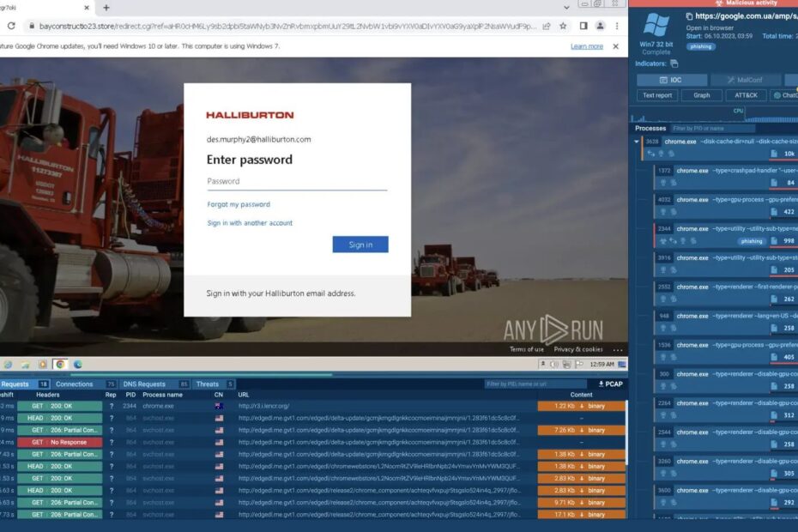798x532 pixels.
Task: Collapse the chrome.exe 3628 process tree
Action: (637, 142)
